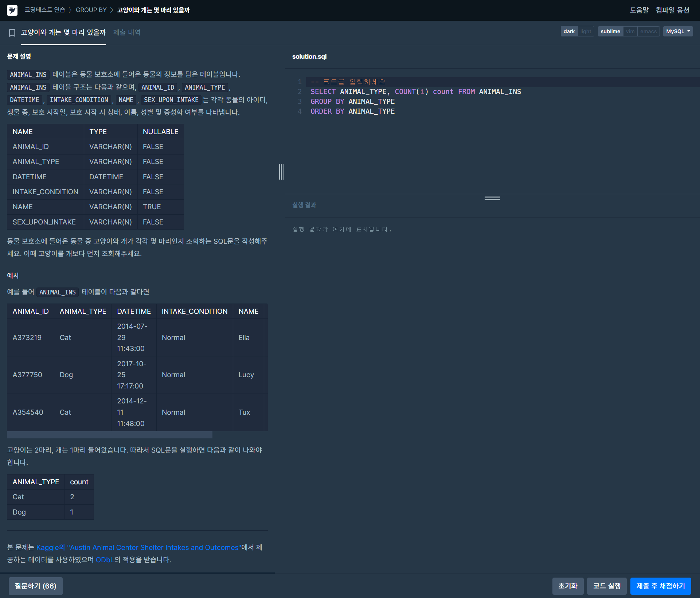Click the 코드 실행 button

pyautogui.click(x=606, y=586)
